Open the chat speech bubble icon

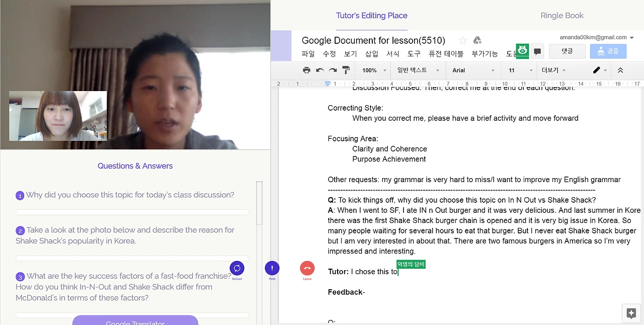pyautogui.click(x=537, y=51)
